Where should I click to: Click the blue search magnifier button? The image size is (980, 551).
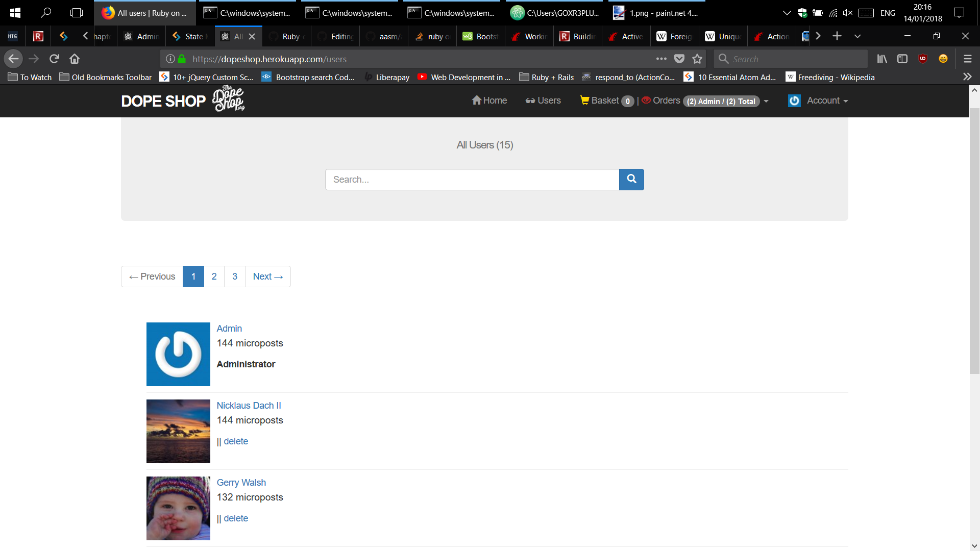631,179
